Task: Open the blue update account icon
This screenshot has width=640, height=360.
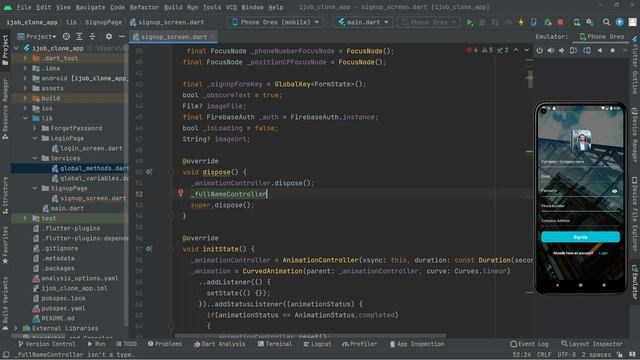Action: (x=620, y=22)
